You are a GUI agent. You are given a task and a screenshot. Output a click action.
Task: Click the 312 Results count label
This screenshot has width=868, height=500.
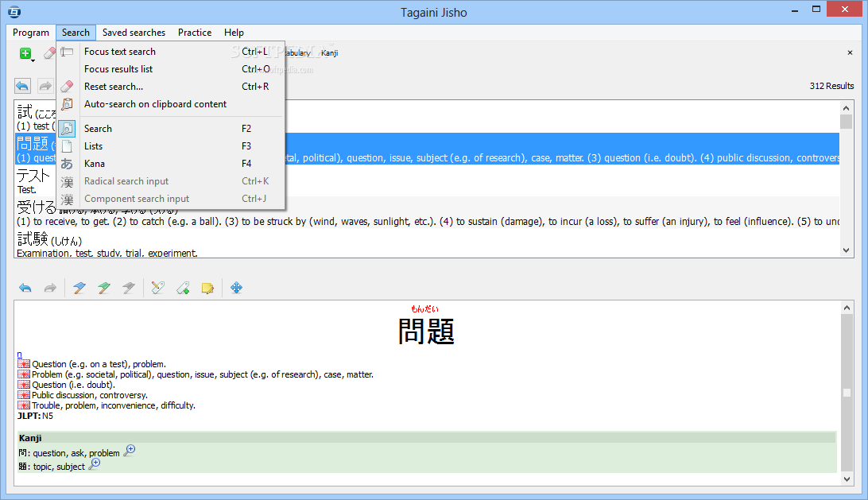pyautogui.click(x=831, y=86)
